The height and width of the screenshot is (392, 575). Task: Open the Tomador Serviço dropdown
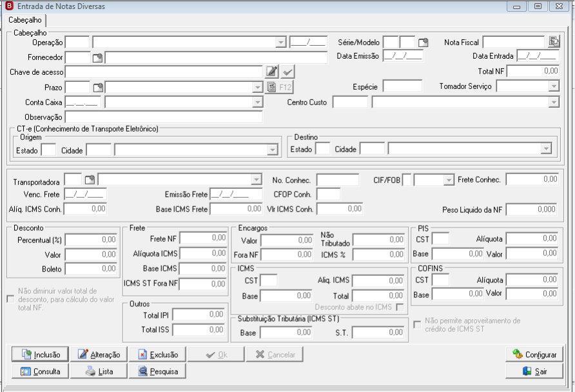(x=553, y=86)
